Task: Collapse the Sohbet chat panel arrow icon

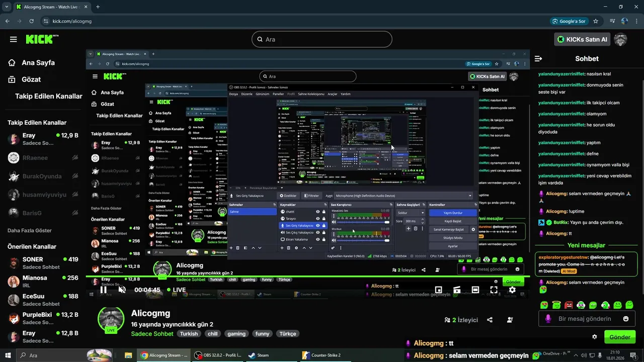Action: click(538, 58)
